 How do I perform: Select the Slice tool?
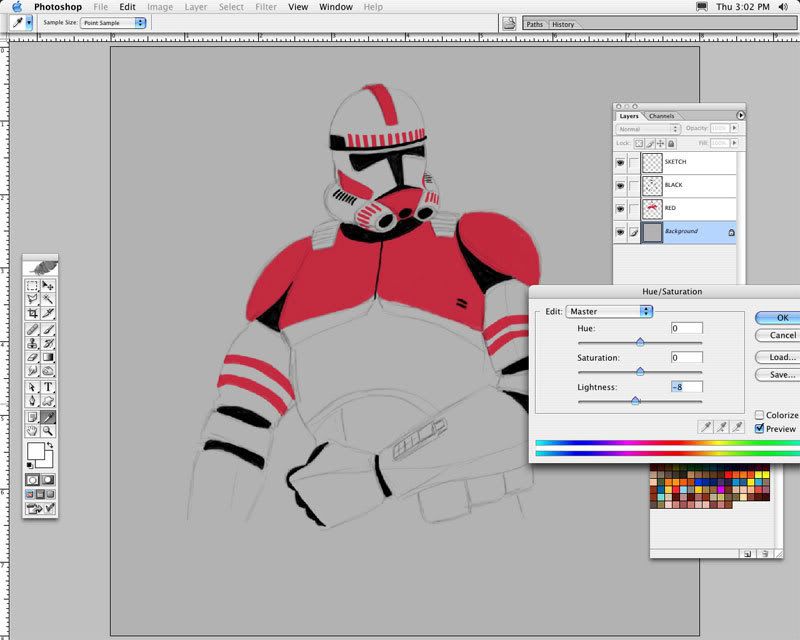[48, 313]
